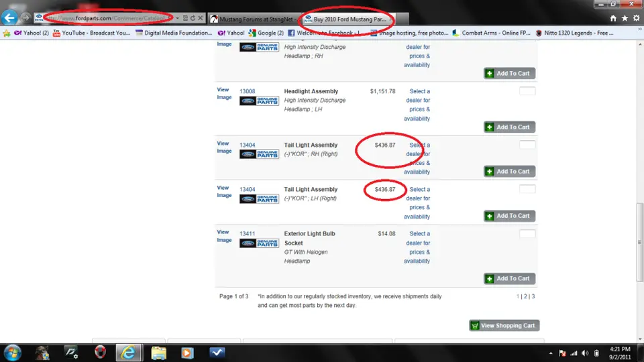Click quantity box for Headlight Assembly LH
Viewport: 644px width, 362px height.
pos(527,91)
